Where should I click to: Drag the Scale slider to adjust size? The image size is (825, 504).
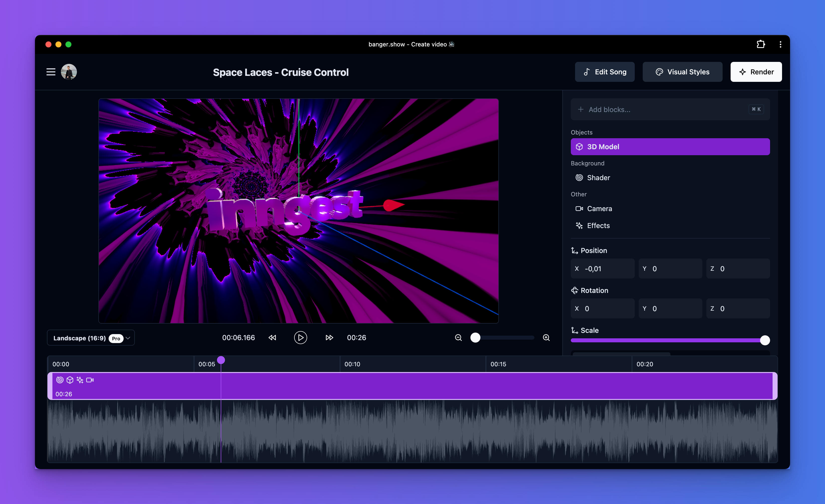[x=764, y=340]
